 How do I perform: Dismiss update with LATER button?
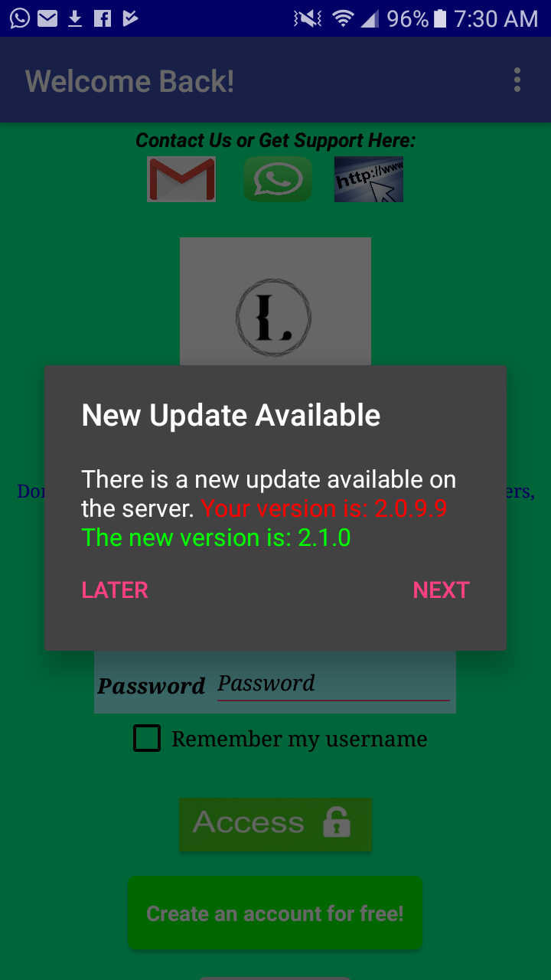[115, 590]
